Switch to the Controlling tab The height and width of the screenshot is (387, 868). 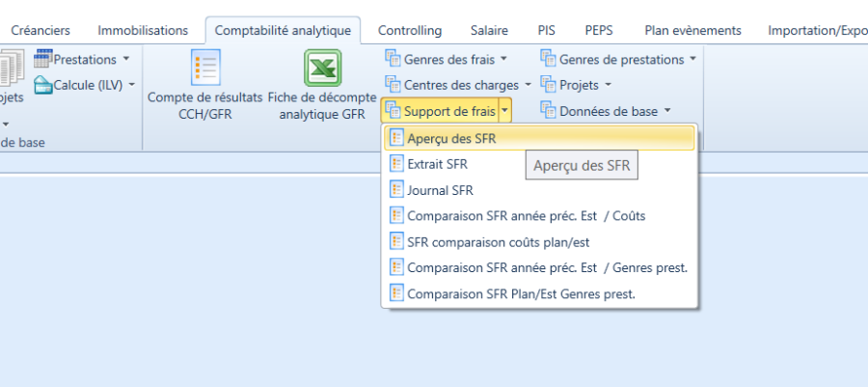pos(410,30)
